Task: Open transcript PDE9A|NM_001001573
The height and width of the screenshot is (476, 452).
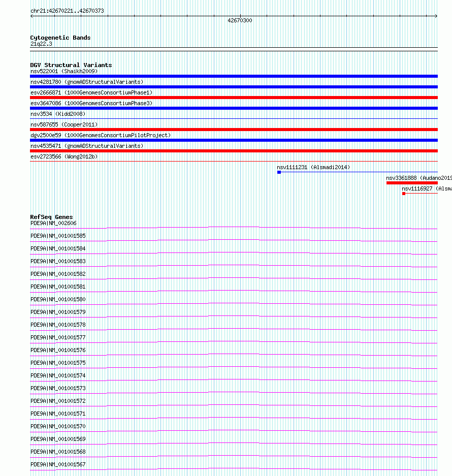Action: coord(58,388)
